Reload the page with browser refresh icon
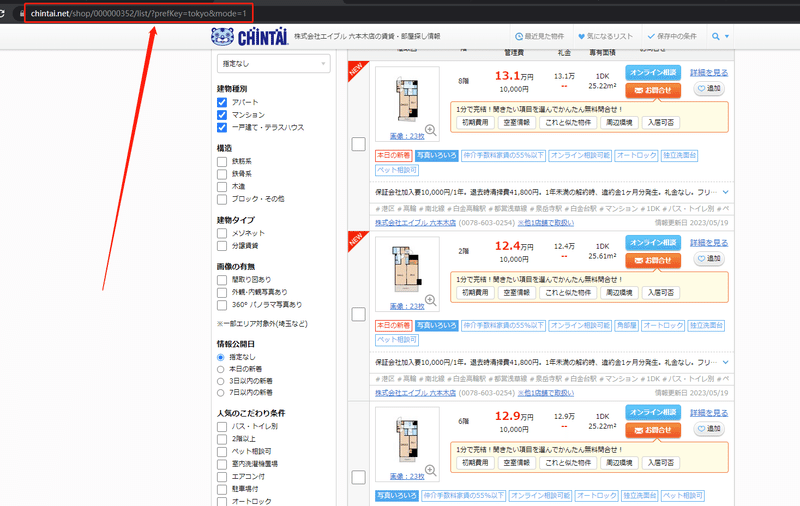Viewport: 800px width, 506px height. point(3,13)
